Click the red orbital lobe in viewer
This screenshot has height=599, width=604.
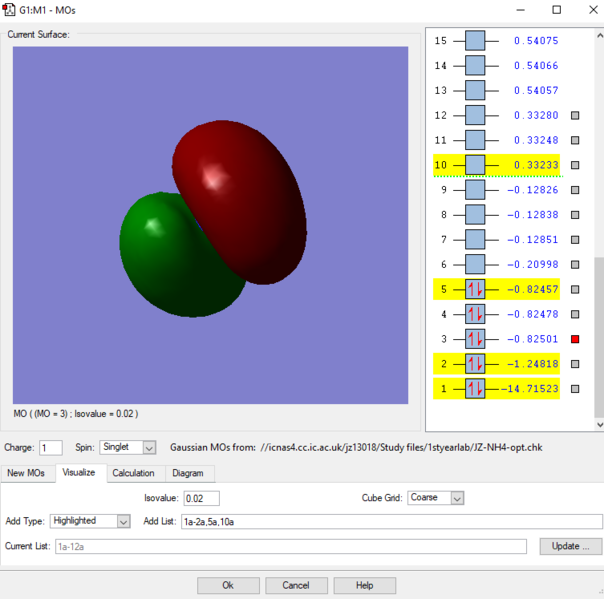click(x=243, y=200)
